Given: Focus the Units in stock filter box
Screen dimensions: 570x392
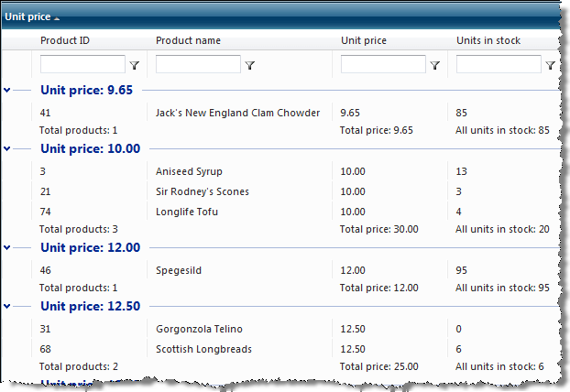Looking at the screenshot, I should click(498, 65).
